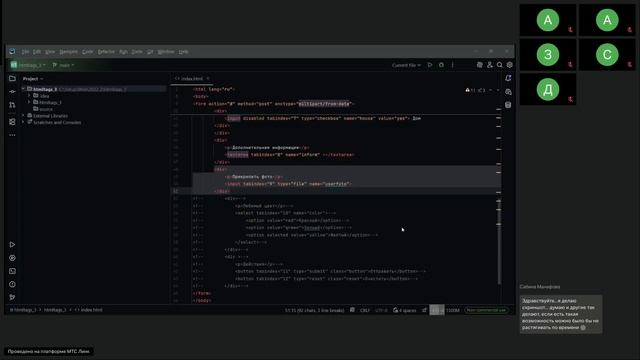Open the Project view options dropdown
Screen dimensions: 640x360
[x=33, y=78]
